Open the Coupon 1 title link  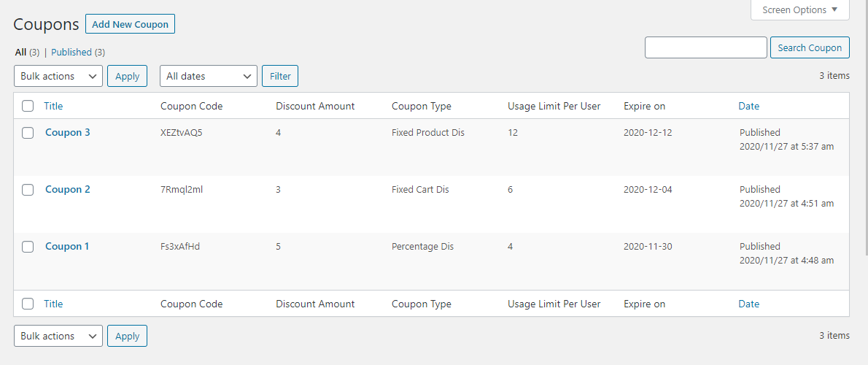coord(67,246)
